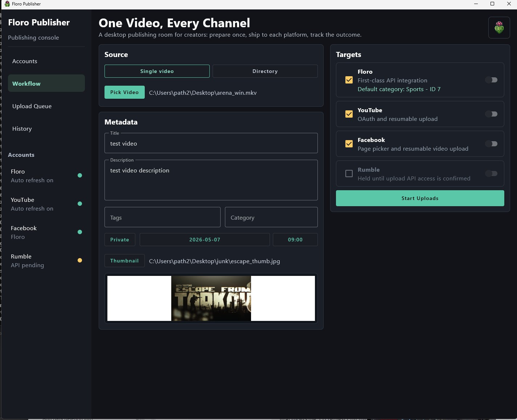517x420 pixels.
Task: Click 'Held until upload API access is confirmed'
Action: coord(414,178)
